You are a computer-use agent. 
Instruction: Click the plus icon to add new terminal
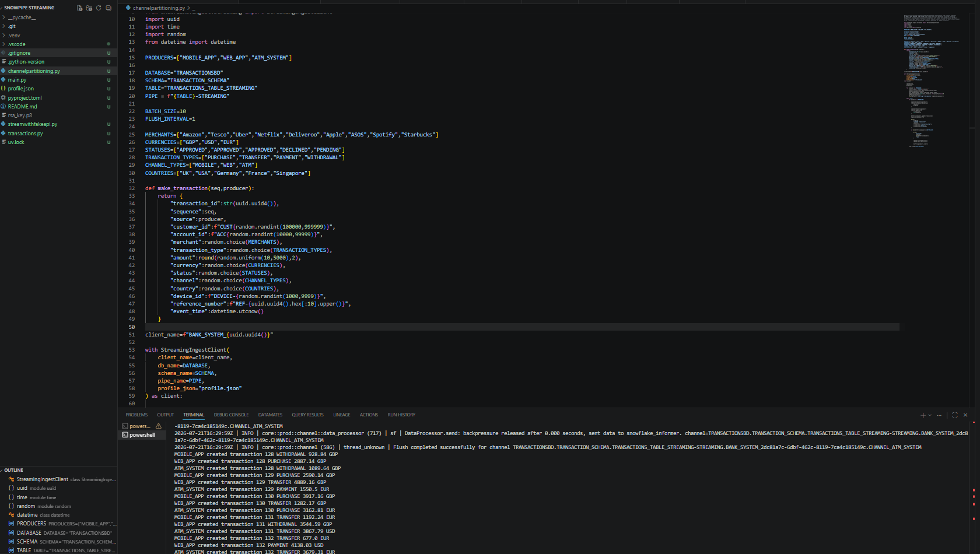tap(923, 415)
